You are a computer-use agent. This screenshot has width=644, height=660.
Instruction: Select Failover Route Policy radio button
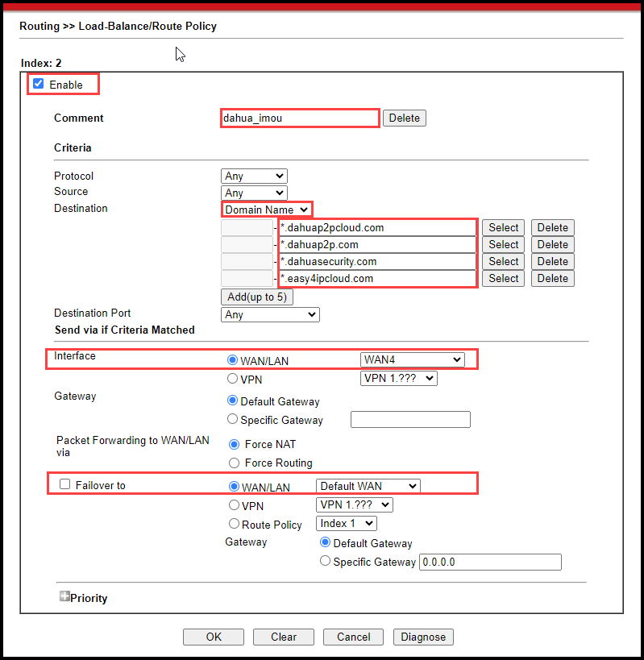[234, 524]
